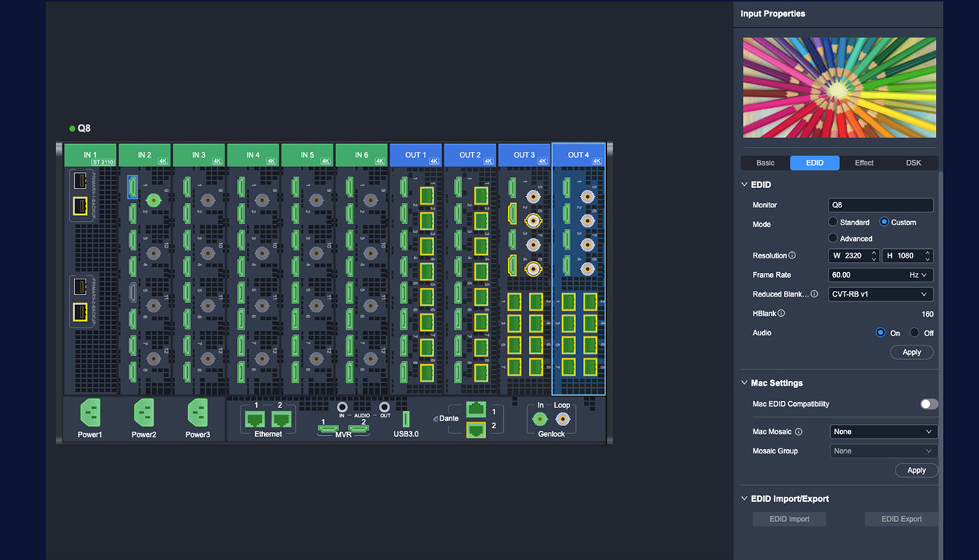This screenshot has height=560, width=979.
Task: Click the Audio IN jack
Action: (342, 407)
